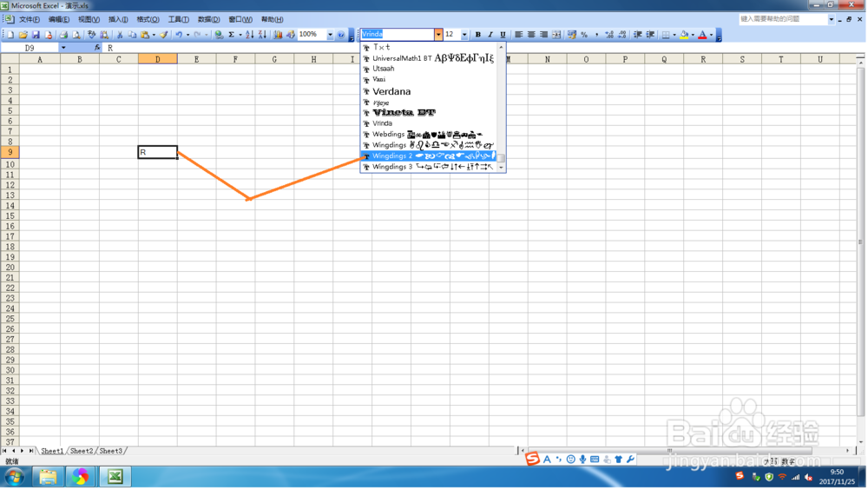Choose Verdana in font list
The height and width of the screenshot is (490, 868).
click(429, 91)
